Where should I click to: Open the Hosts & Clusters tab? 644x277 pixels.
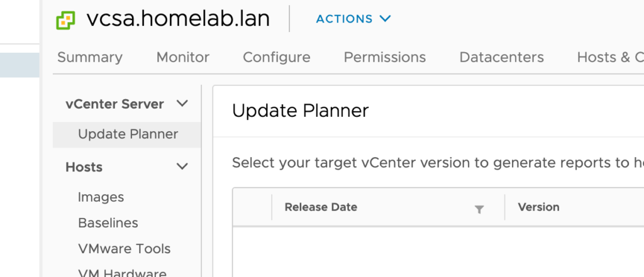coord(610,57)
